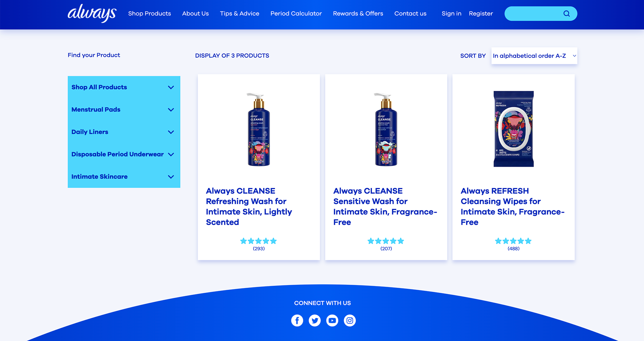The image size is (644, 341).
Task: Expand the Menstrual Pads chevron
Action: pos(171,110)
